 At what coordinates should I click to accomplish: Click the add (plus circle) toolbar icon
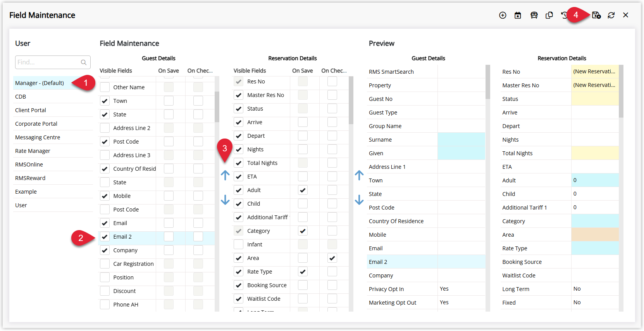pos(503,15)
